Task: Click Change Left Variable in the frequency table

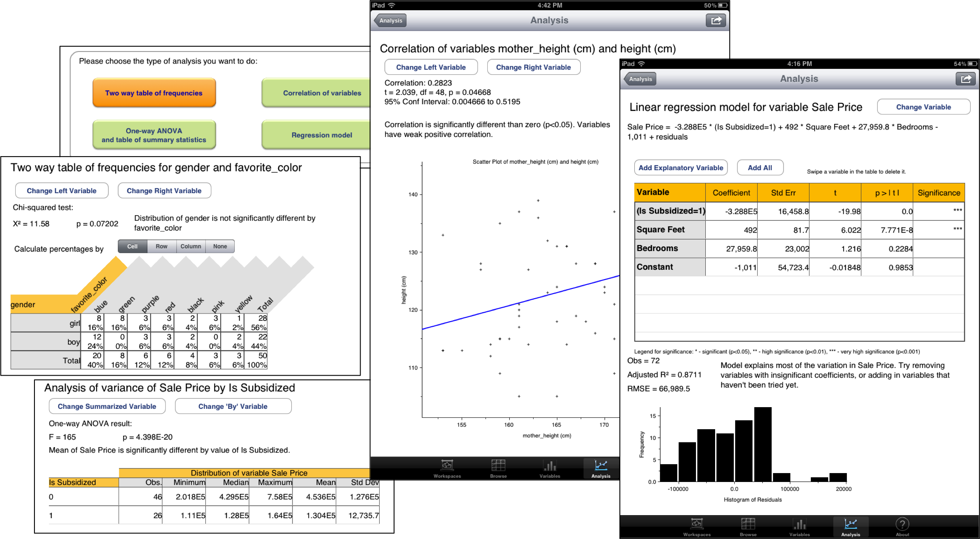Action: point(62,191)
